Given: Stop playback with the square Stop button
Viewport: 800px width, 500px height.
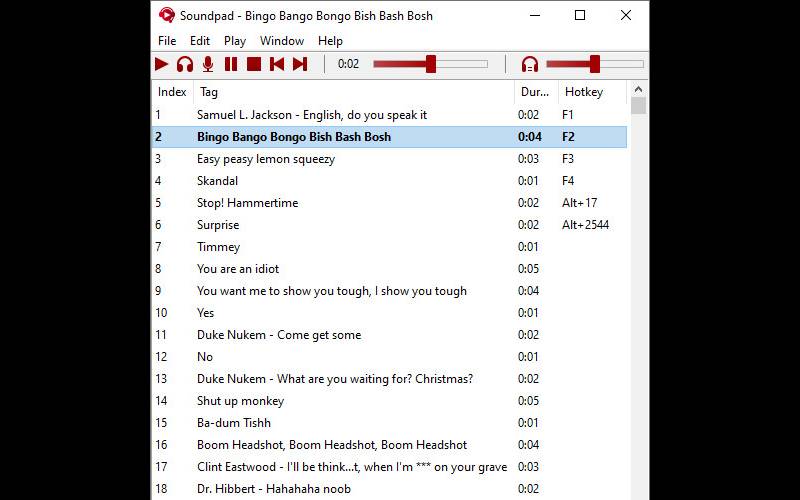Looking at the screenshot, I should (x=254, y=64).
